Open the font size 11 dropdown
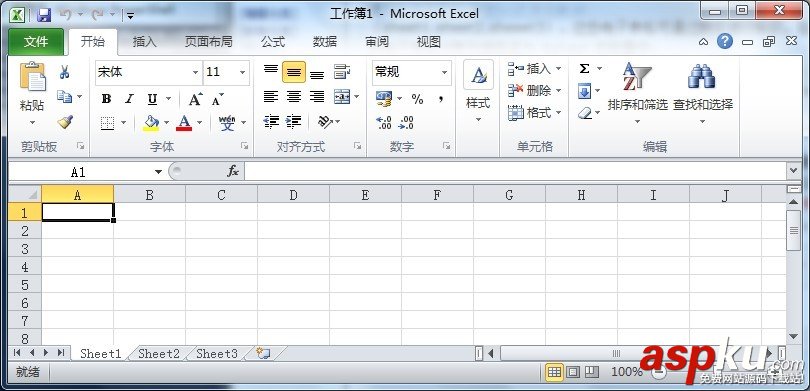Image resolution: width=810 pixels, height=391 pixels. pyautogui.click(x=242, y=72)
